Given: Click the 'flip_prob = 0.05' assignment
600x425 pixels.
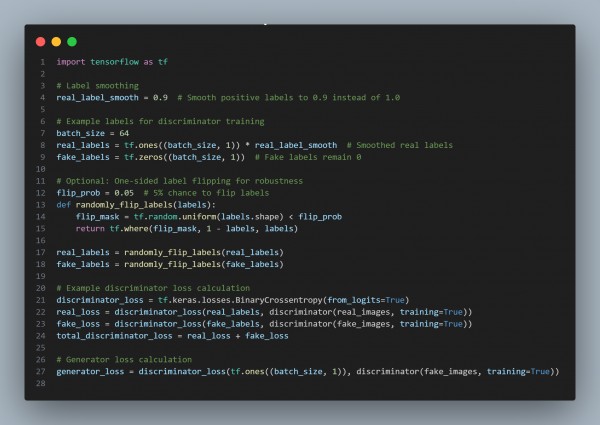Looking at the screenshot, I should point(95,193).
